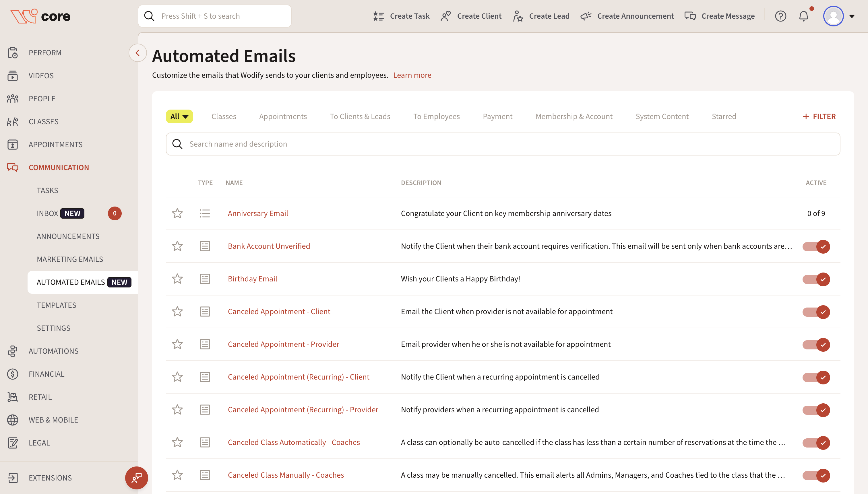Open the Canceled Class Manually - Coaches email
The image size is (868, 494).
click(286, 475)
